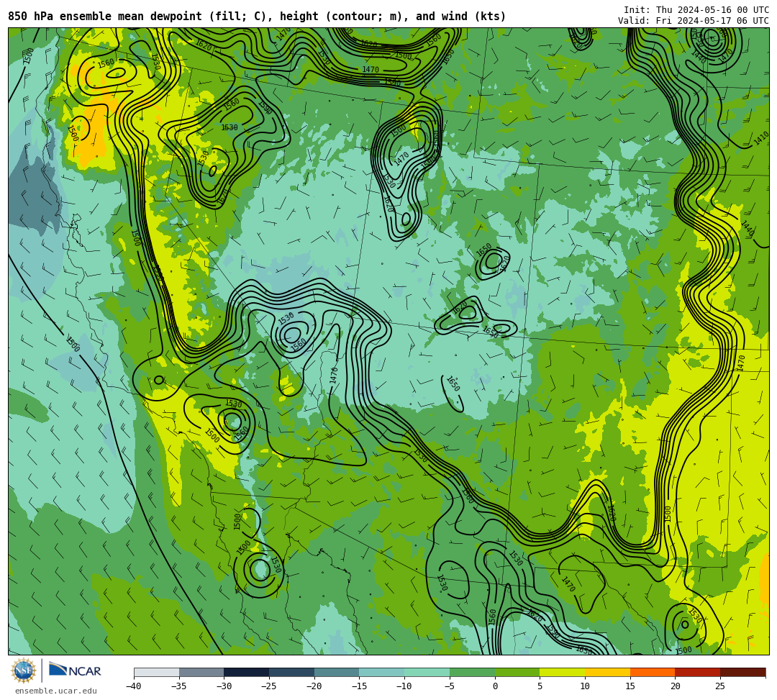This screenshot has width=777, height=700.
Task: Click the maroon above-25 swatch
Action: tap(742, 672)
